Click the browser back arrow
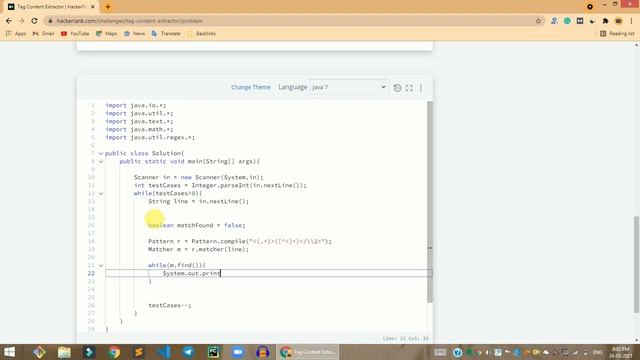 point(9,21)
